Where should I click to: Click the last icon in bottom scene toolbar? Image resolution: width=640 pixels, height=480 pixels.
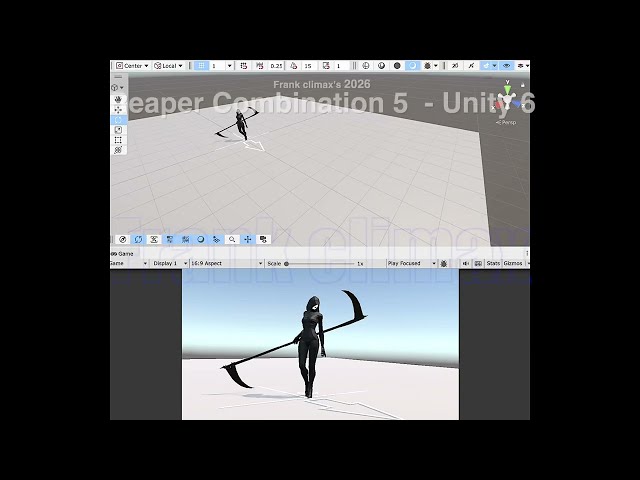(263, 240)
